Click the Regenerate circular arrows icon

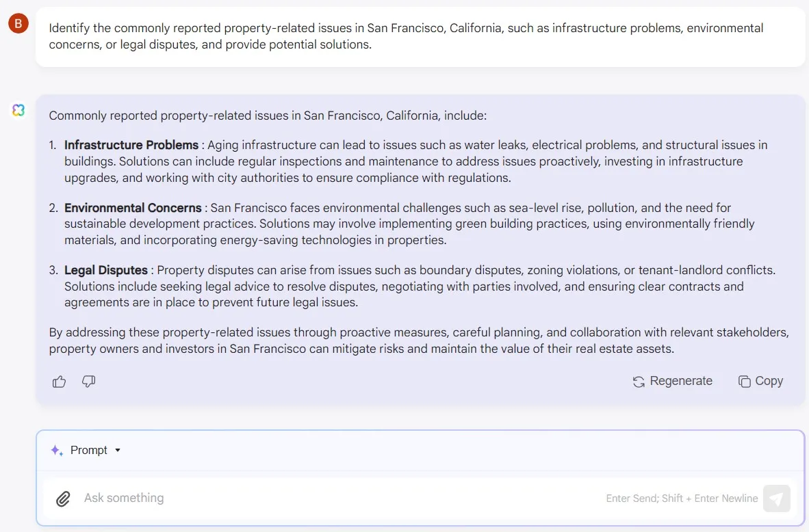(639, 382)
